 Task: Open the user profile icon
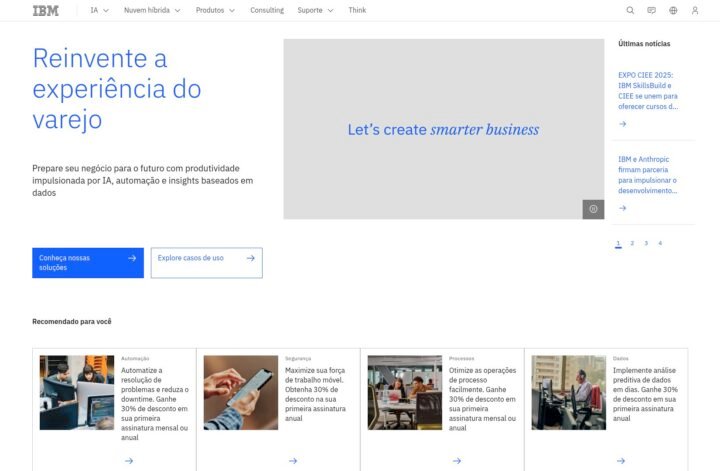coord(695,10)
